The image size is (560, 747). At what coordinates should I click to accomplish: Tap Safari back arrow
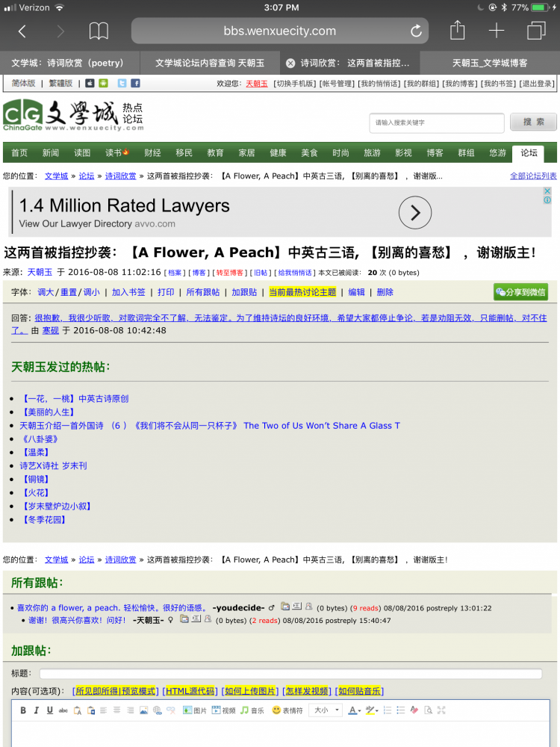(x=22, y=31)
